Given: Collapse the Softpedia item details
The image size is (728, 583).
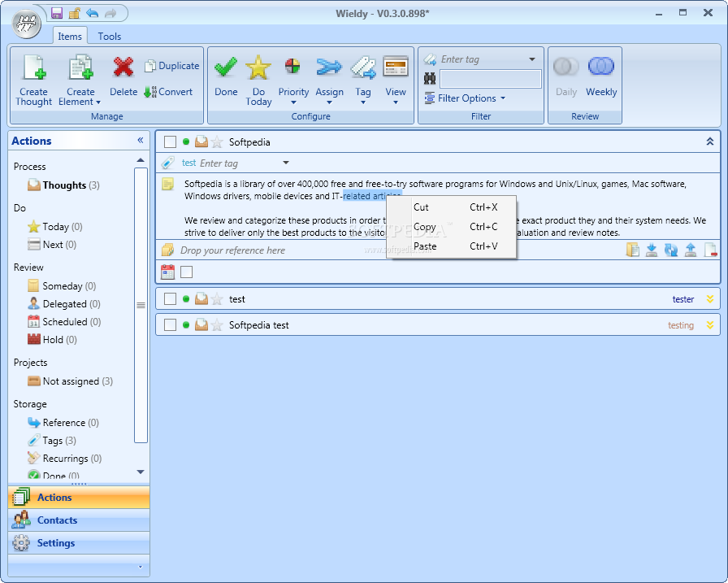Looking at the screenshot, I should pyautogui.click(x=710, y=141).
